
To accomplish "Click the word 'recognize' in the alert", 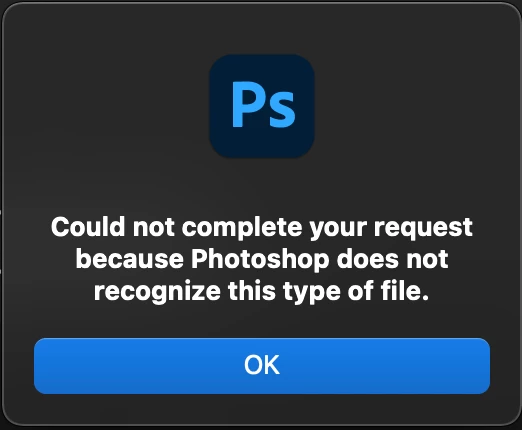I will (157, 292).
